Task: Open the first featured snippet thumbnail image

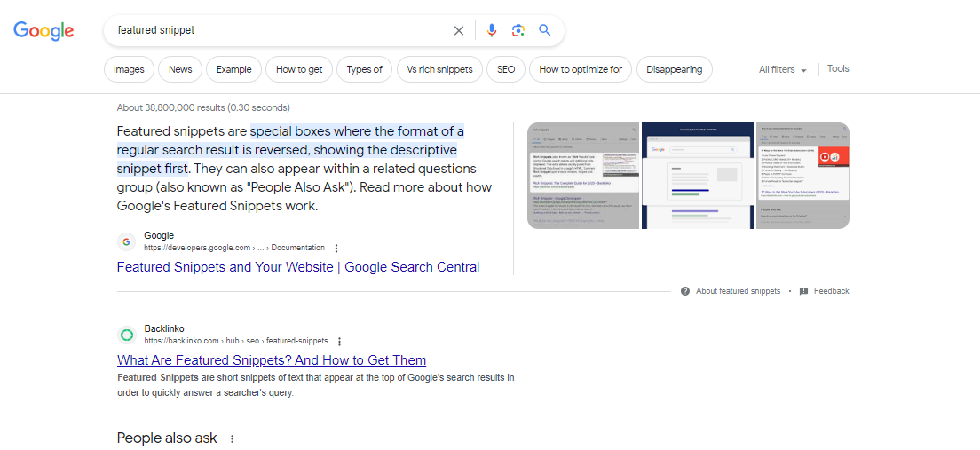Action: coord(583,176)
